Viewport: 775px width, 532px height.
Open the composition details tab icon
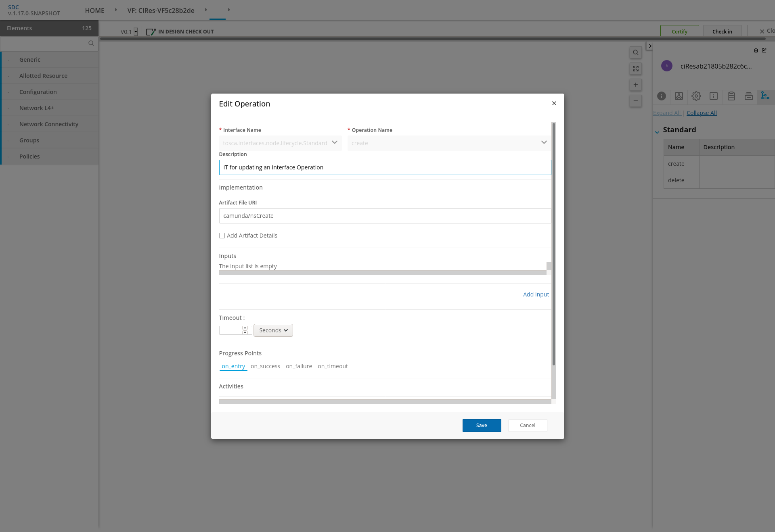(679, 96)
